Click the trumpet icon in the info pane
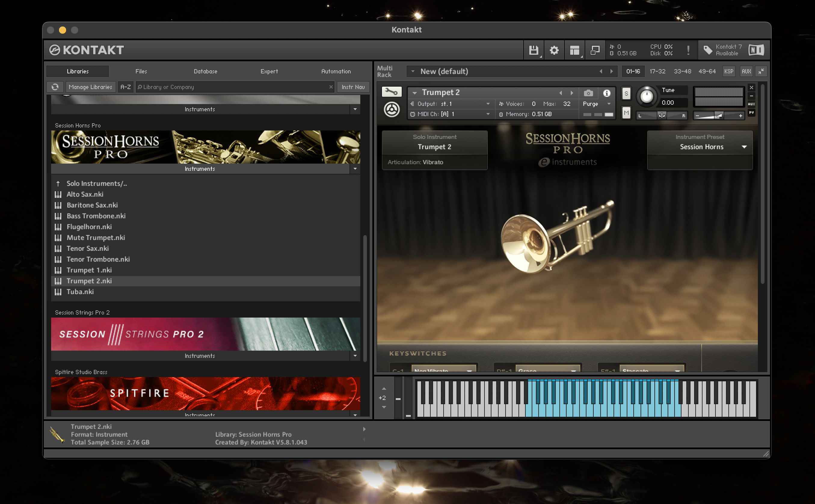The height and width of the screenshot is (504, 815). click(57, 435)
